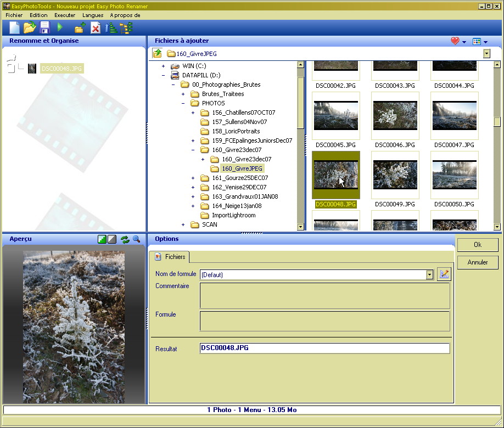Expand the 162_Venise29DEC07 folder
The width and height of the screenshot is (504, 428).
pyautogui.click(x=193, y=187)
